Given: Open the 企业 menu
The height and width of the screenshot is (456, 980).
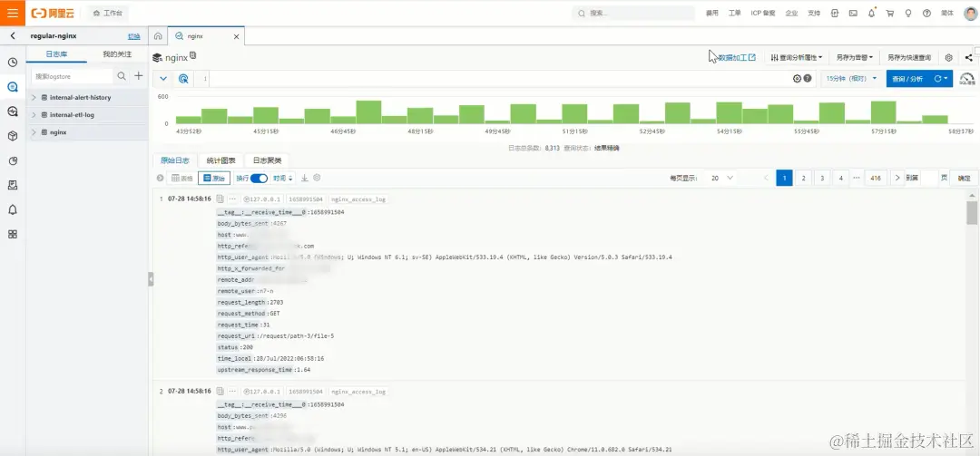Looking at the screenshot, I should (x=791, y=13).
